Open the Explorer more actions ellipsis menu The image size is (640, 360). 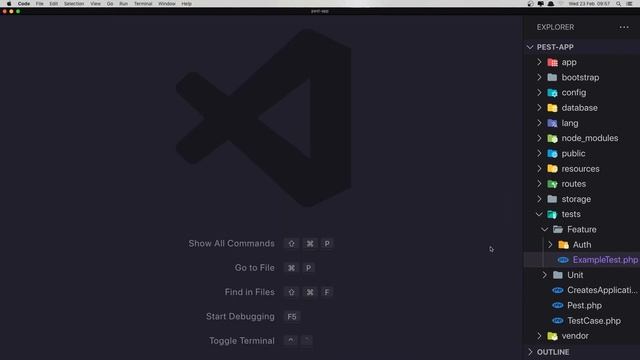click(624, 27)
